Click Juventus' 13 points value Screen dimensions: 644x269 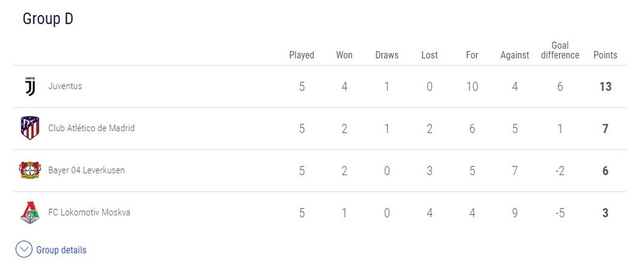coord(605,86)
